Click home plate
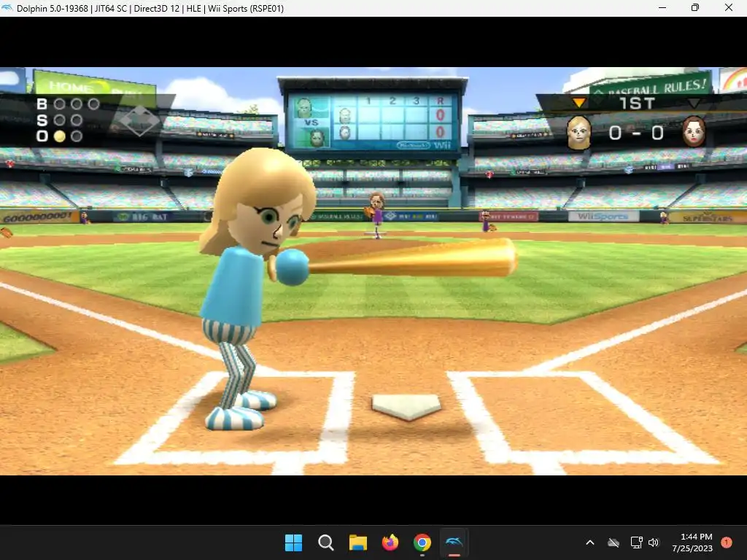 [406, 407]
